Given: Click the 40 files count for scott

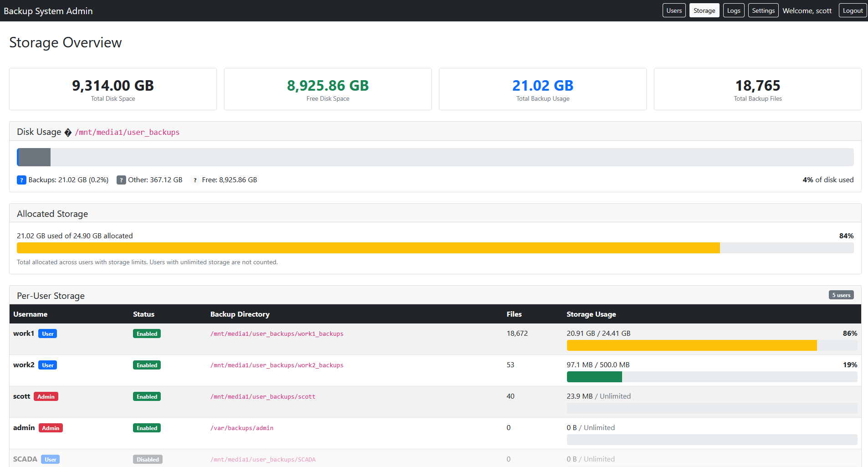Looking at the screenshot, I should 511,396.
